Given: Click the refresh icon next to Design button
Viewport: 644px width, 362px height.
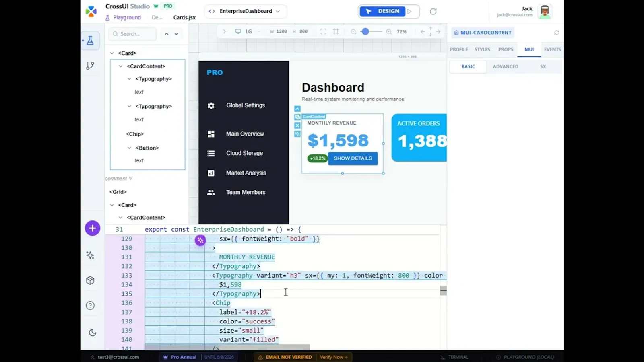Looking at the screenshot, I should pos(433,11).
